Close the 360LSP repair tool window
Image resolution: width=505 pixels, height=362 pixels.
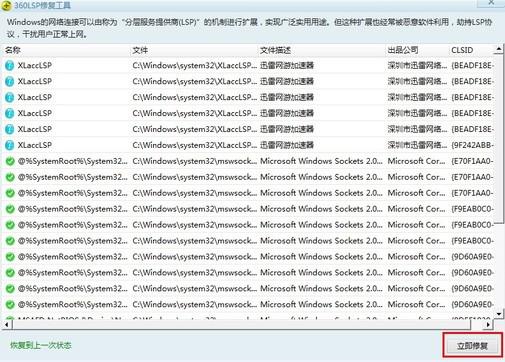point(491,3)
